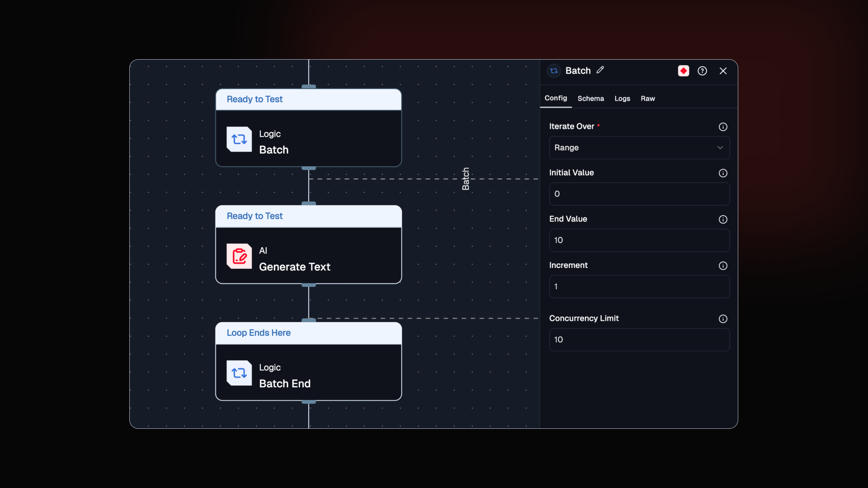Click the Batch End loop icon
The height and width of the screenshot is (488, 868).
(x=239, y=373)
